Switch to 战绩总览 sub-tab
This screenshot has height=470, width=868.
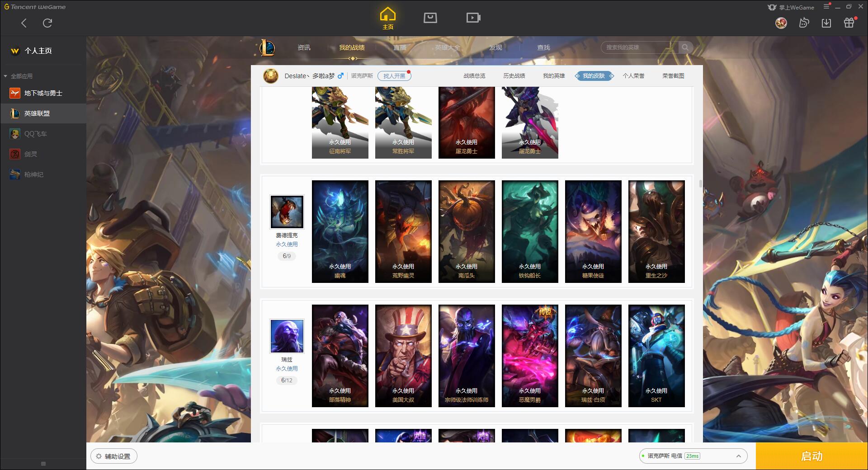click(474, 76)
